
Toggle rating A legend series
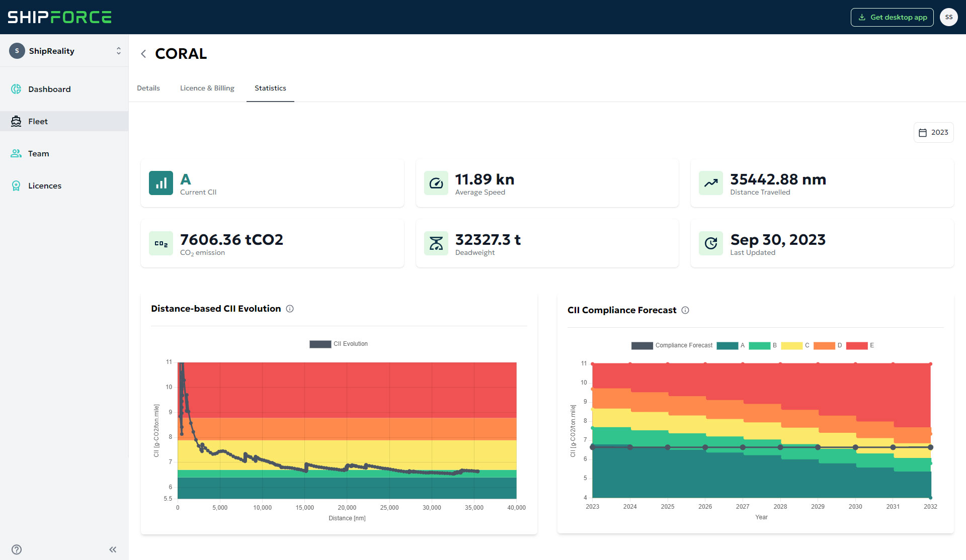click(x=731, y=345)
